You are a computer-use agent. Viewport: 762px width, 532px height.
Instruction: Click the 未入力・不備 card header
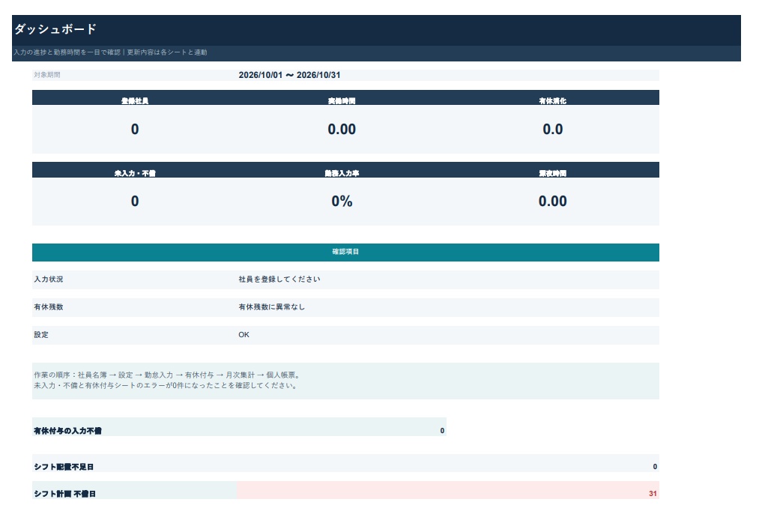(135, 173)
